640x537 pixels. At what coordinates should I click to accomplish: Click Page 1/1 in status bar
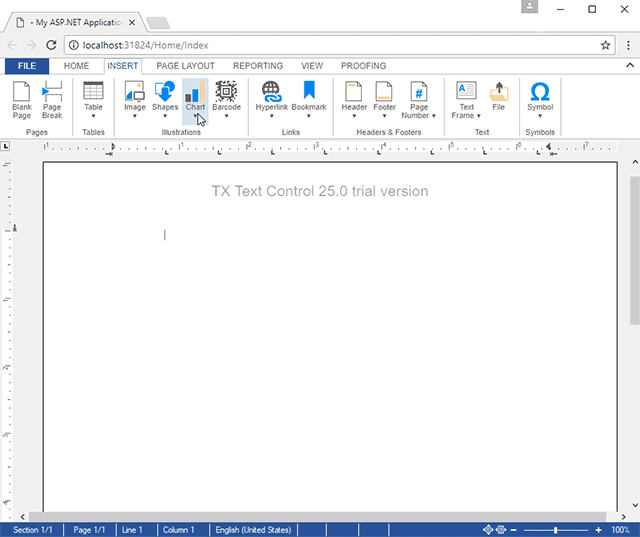(89, 530)
